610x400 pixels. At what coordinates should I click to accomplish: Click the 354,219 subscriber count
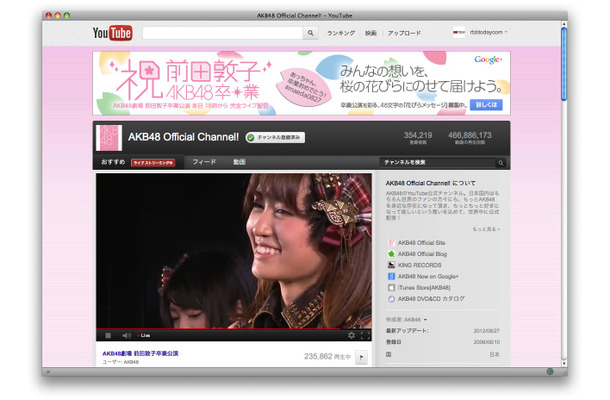418,135
